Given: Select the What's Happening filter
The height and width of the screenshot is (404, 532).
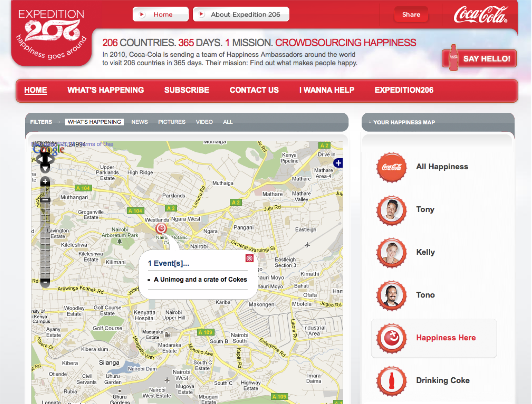Looking at the screenshot, I should pos(94,122).
